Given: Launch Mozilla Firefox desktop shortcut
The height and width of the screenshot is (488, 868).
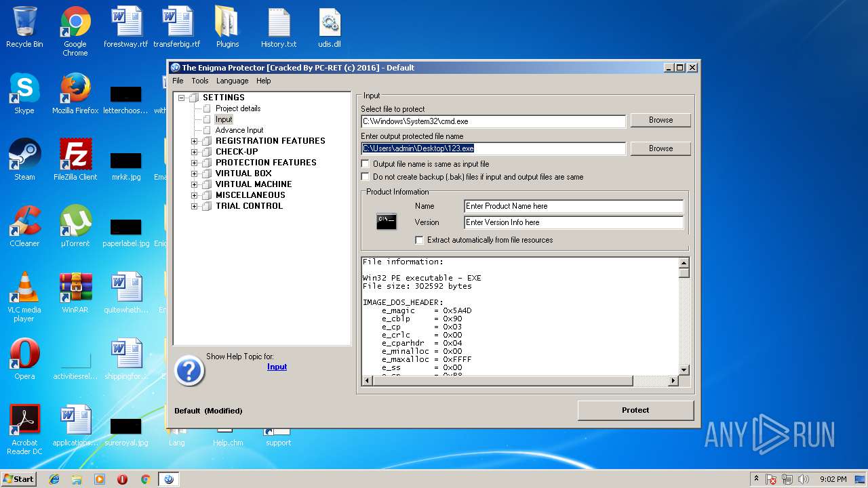Looking at the screenshot, I should point(75,94).
